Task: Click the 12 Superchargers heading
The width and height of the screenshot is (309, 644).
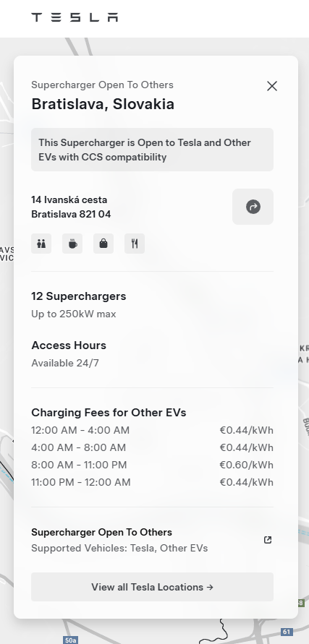Action: pyautogui.click(x=79, y=296)
